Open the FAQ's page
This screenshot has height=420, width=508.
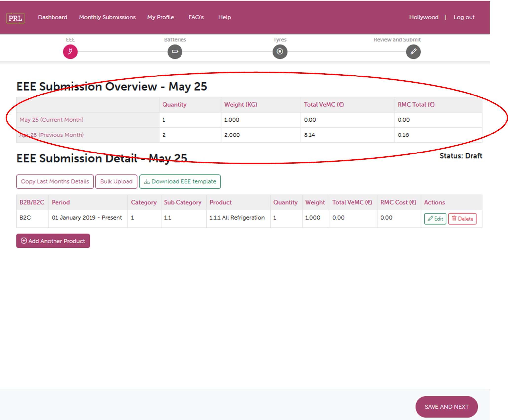196,17
